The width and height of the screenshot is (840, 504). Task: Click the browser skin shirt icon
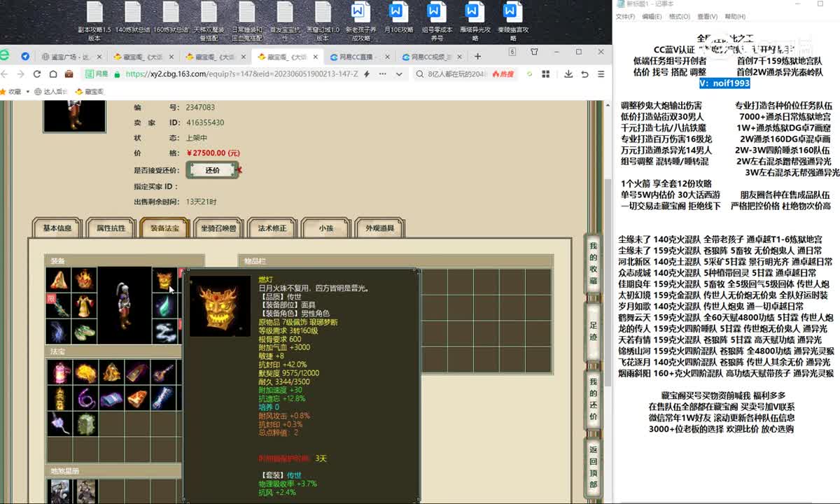(535, 52)
